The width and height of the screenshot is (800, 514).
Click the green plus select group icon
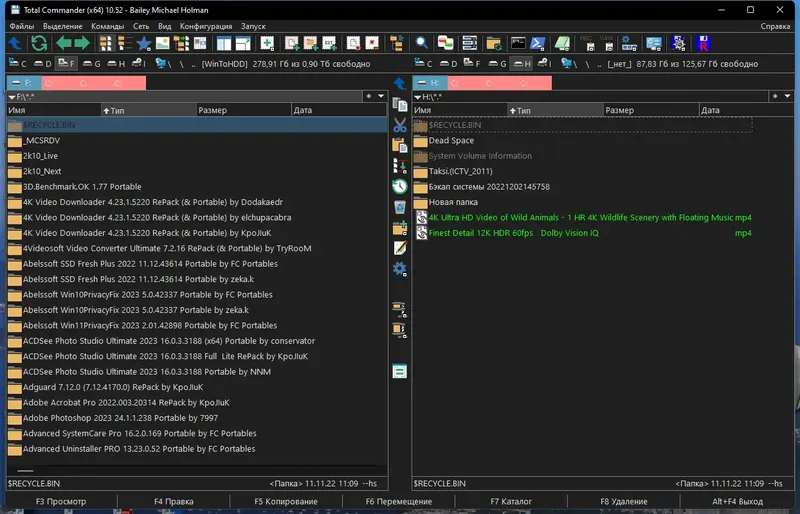point(267,43)
